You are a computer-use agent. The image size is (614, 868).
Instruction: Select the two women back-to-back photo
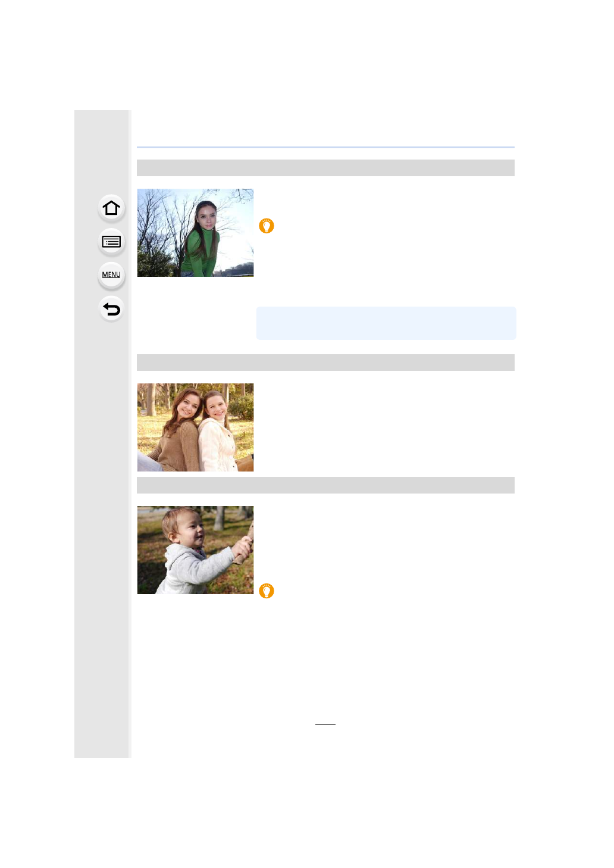pos(195,427)
